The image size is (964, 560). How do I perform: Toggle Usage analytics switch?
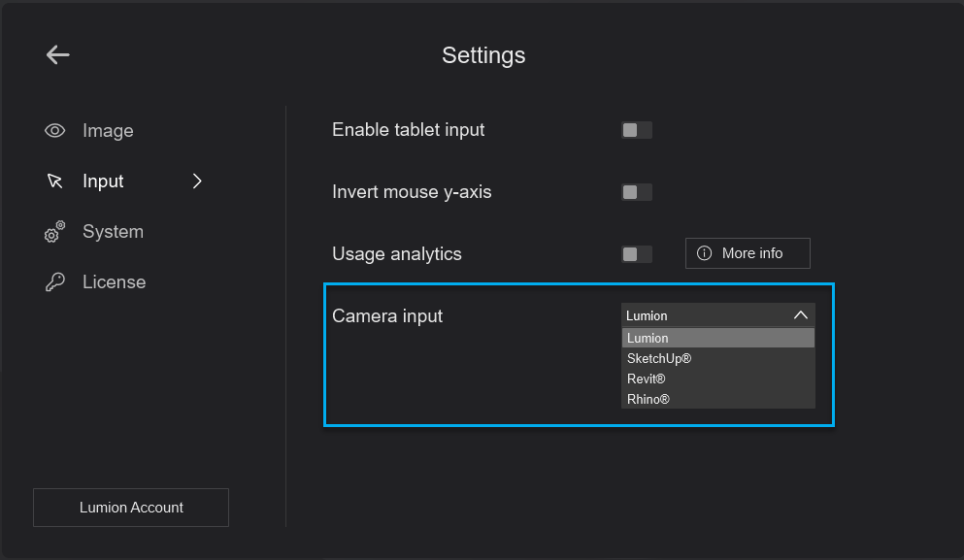click(636, 254)
